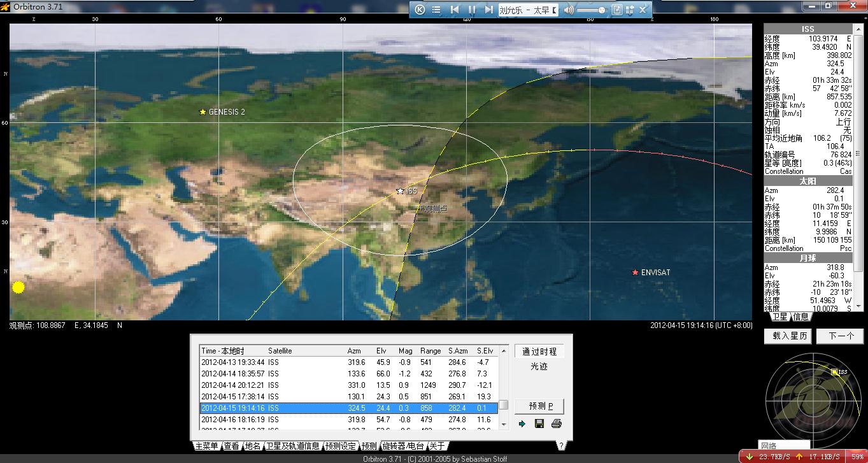The height and width of the screenshot is (463, 868).
Task: Toggle the lyrics display in the music player
Action: [616, 10]
